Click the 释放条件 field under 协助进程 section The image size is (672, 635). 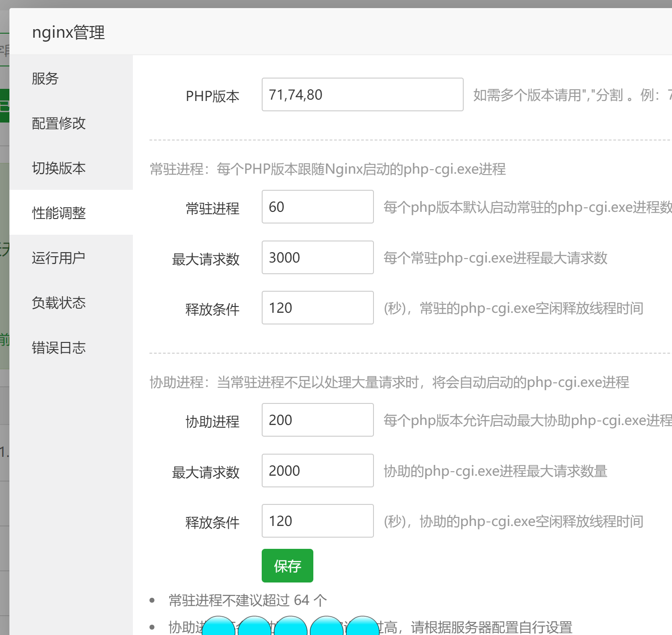318,521
